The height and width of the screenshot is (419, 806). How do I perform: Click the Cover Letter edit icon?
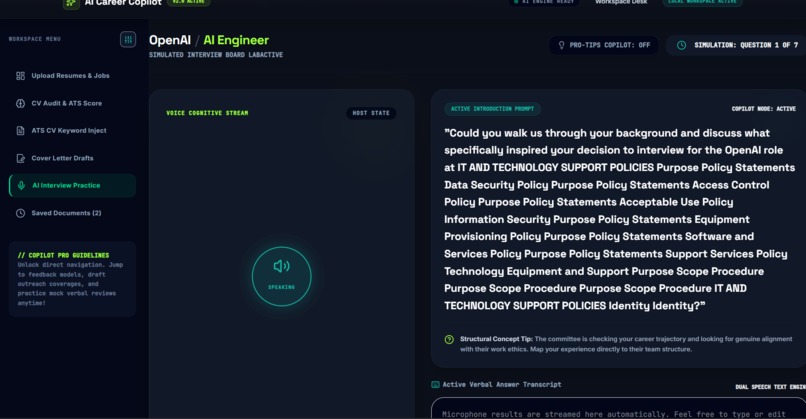pos(21,158)
